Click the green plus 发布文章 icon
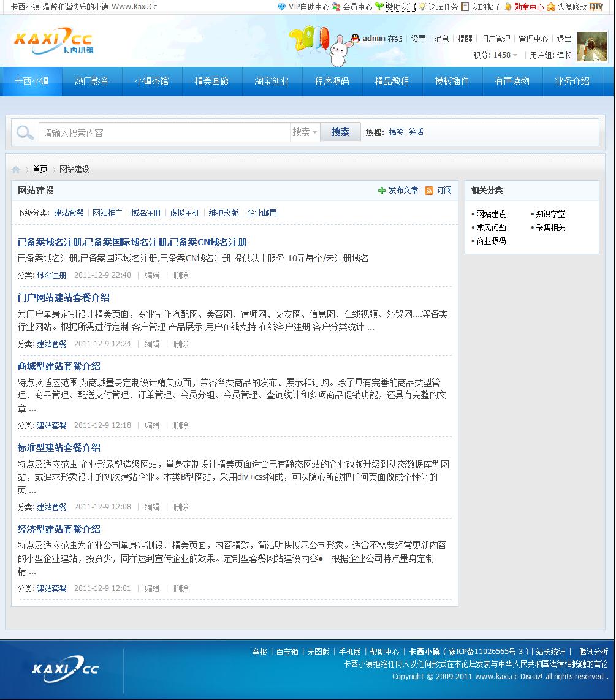The image size is (616, 700). (382, 191)
